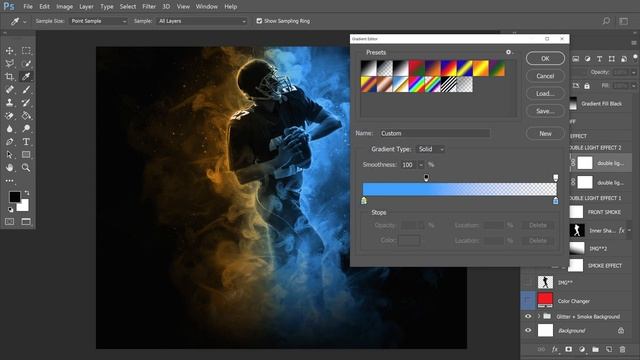Select the Rectangle shape tool

26,155
